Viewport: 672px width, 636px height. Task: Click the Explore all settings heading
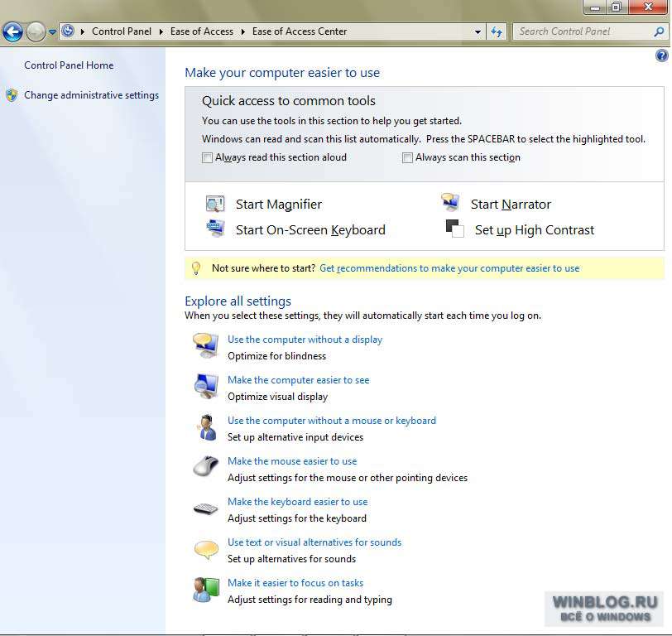coord(238,301)
